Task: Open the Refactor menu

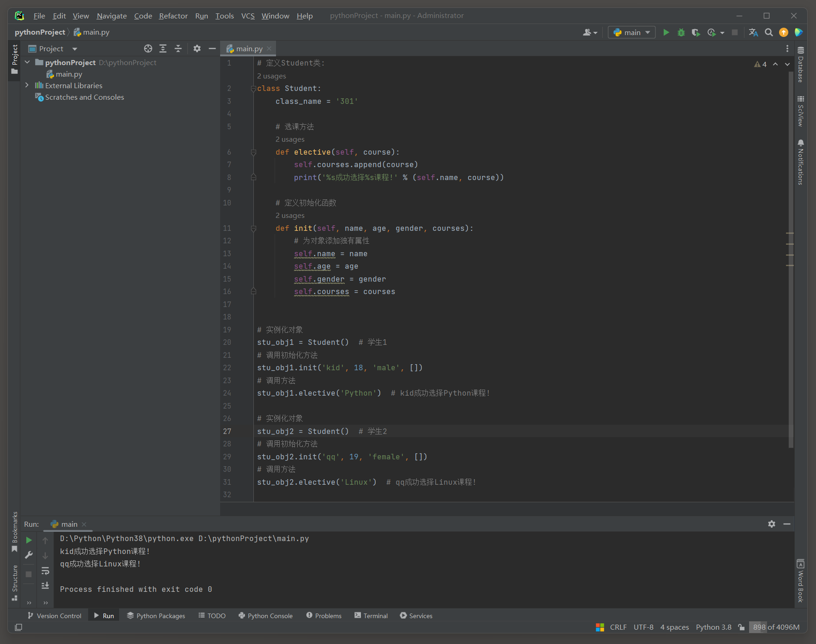Action: coord(173,16)
